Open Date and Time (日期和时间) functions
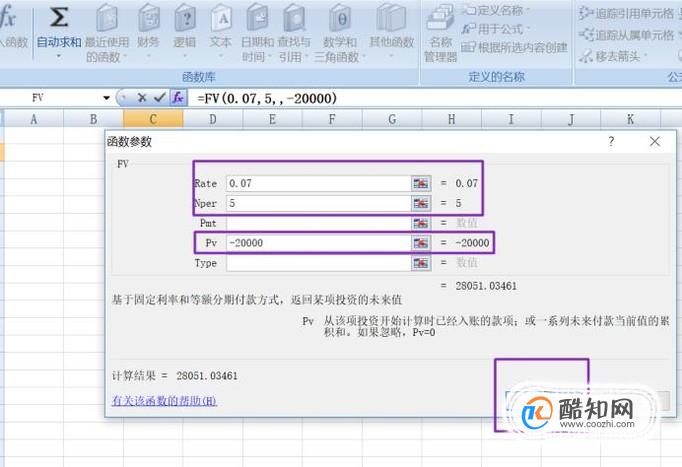The width and height of the screenshot is (682, 467). (257, 33)
